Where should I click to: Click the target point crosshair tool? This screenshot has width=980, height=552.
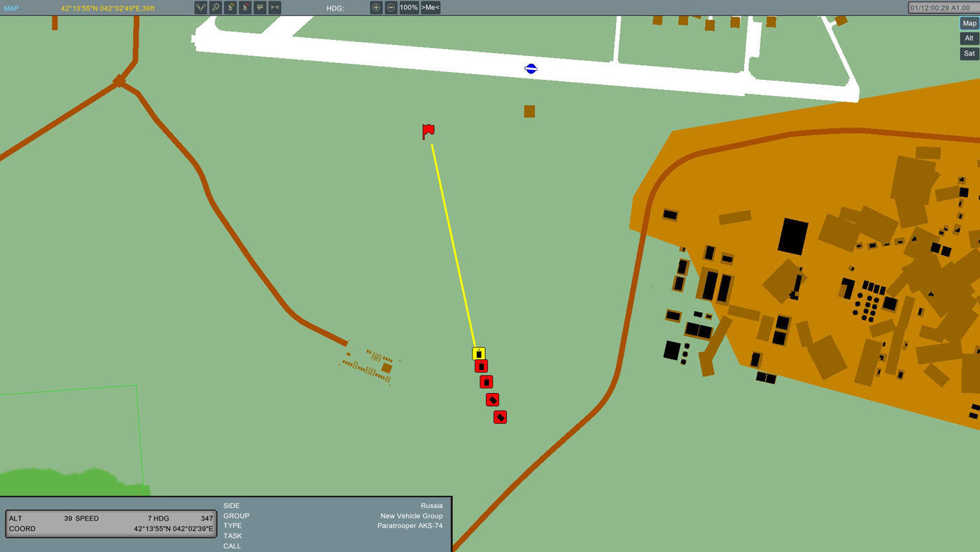tap(216, 8)
